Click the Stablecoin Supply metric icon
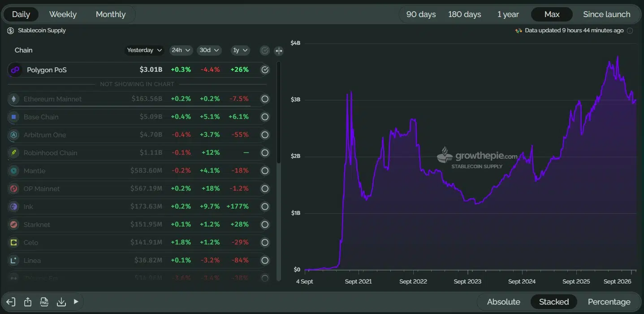Viewport: 644px width, 314px height. coord(11,31)
